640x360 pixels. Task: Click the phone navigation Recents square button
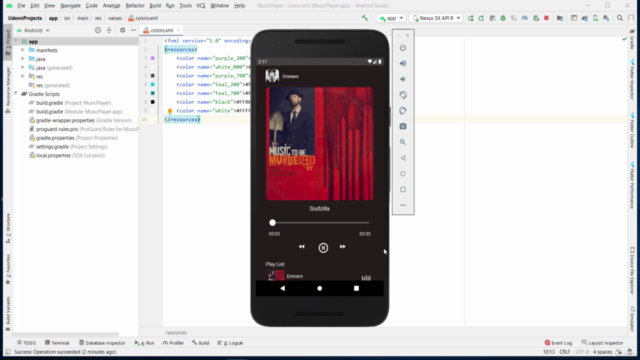356,288
